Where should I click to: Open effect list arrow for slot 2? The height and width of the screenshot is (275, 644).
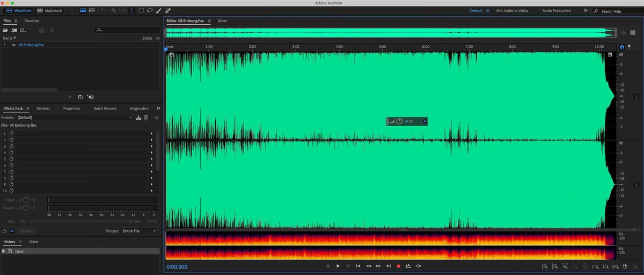(x=151, y=140)
